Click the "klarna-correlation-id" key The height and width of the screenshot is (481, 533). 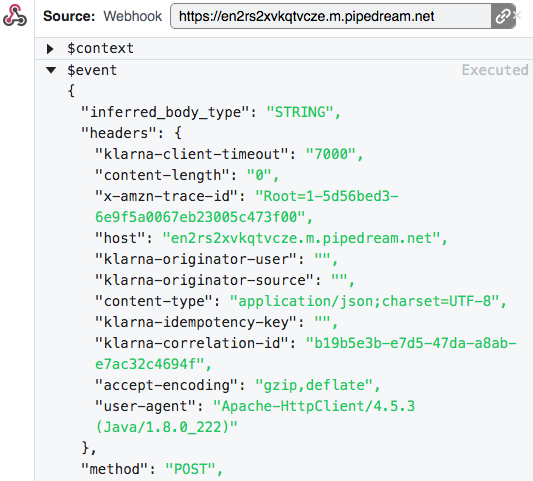click(192, 343)
